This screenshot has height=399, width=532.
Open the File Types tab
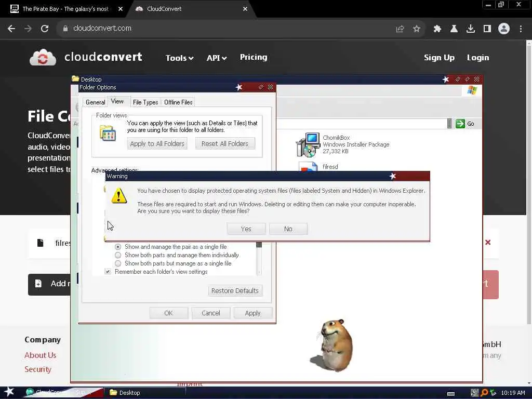point(145,102)
